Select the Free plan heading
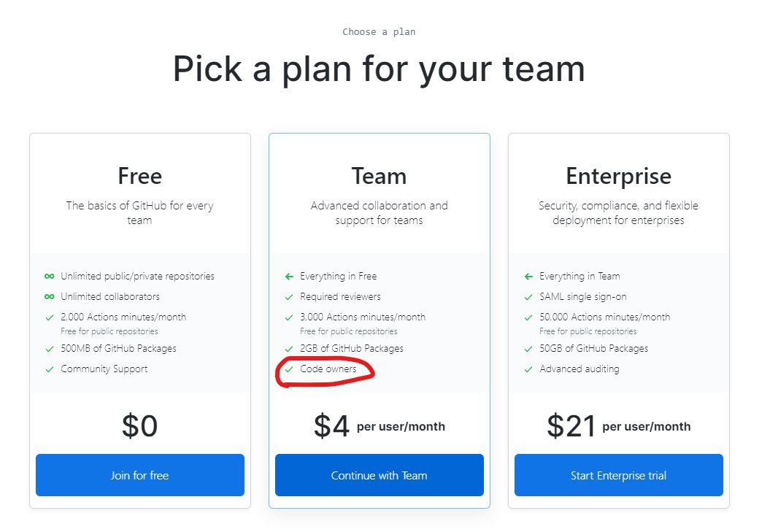 (139, 176)
